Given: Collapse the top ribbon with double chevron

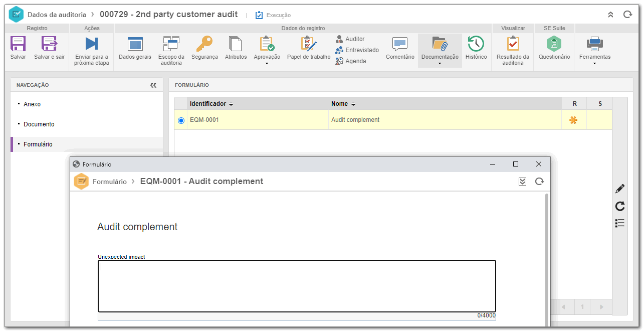Looking at the screenshot, I should pyautogui.click(x=610, y=15).
